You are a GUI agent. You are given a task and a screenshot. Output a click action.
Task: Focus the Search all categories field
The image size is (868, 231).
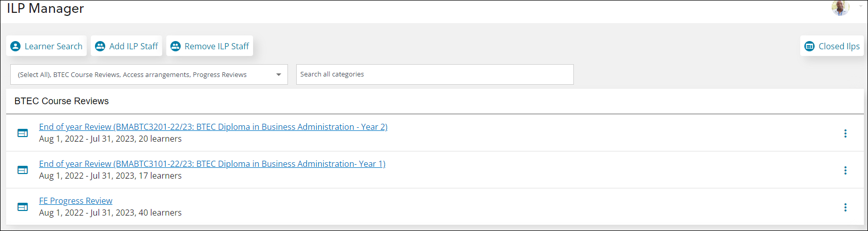(435, 74)
